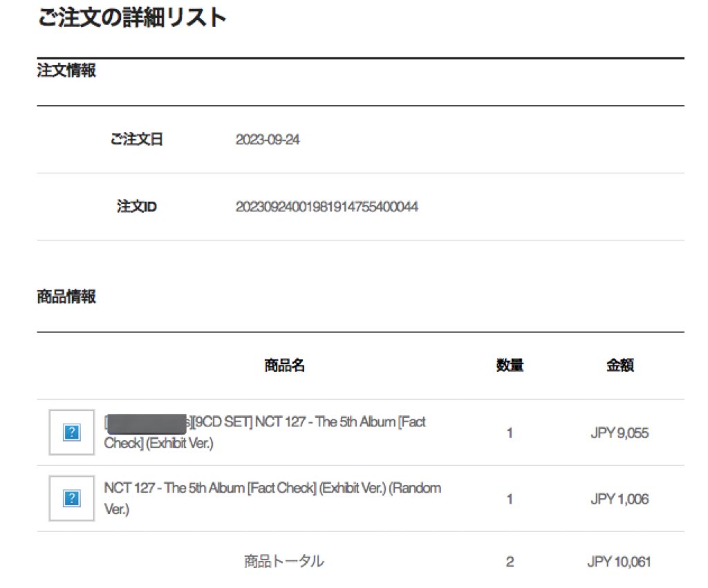Image resolution: width=708 pixels, height=588 pixels.
Task: Click the total amount JPY 10,061
Action: (x=619, y=562)
